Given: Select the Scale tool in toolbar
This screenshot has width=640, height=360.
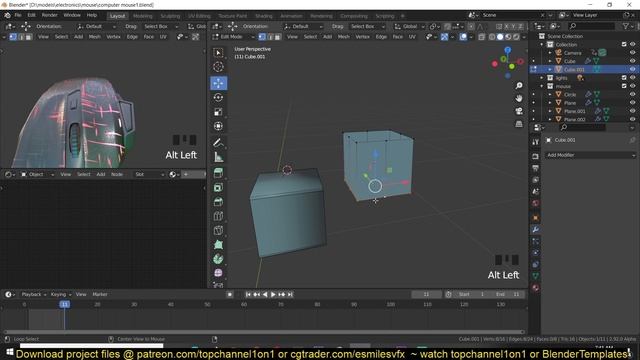Looking at the screenshot, I should [218, 112].
